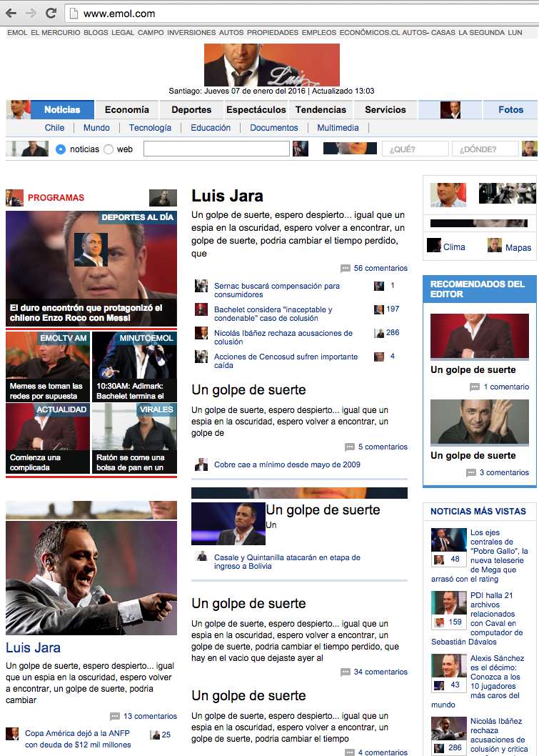Image resolution: width=539 pixels, height=756 pixels.
Task: Click the browser back arrow
Action: coord(11,14)
